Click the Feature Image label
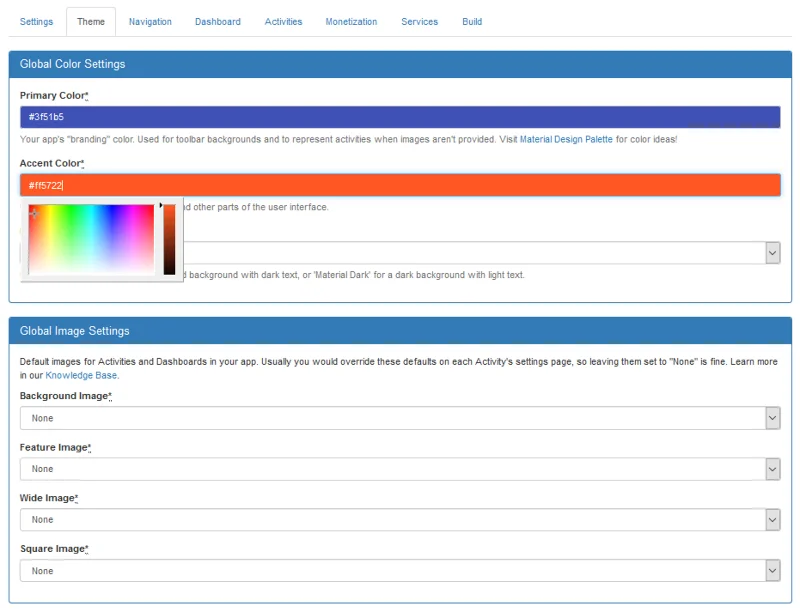Screen dimensions: 800x612 [x=55, y=448]
